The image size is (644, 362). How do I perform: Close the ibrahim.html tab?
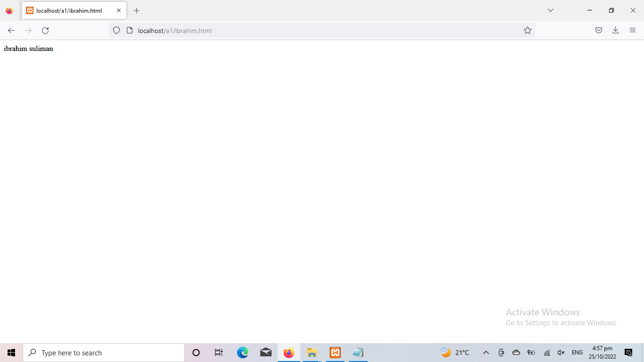[x=119, y=10]
